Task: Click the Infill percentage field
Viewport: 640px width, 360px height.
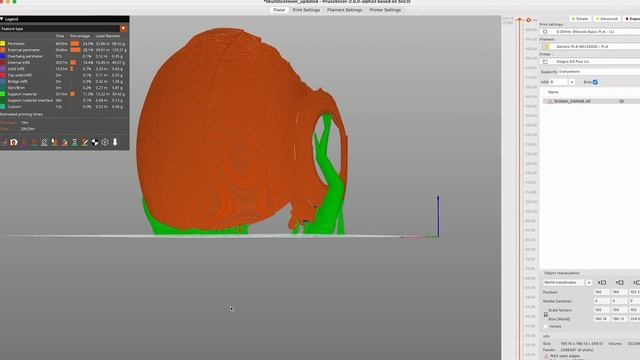Action: (558, 82)
